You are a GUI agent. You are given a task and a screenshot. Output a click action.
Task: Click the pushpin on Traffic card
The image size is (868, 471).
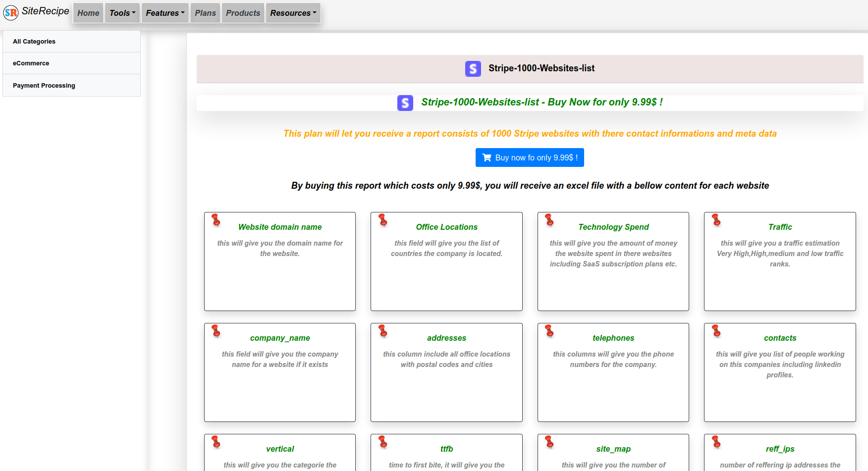tap(716, 220)
